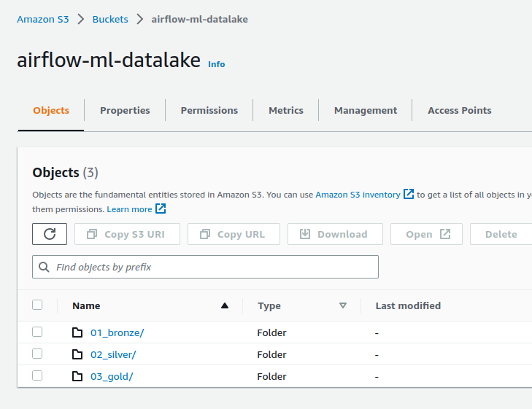532x409 pixels.
Task: Click the folder icon beside 03_gold/
Action: (77, 376)
